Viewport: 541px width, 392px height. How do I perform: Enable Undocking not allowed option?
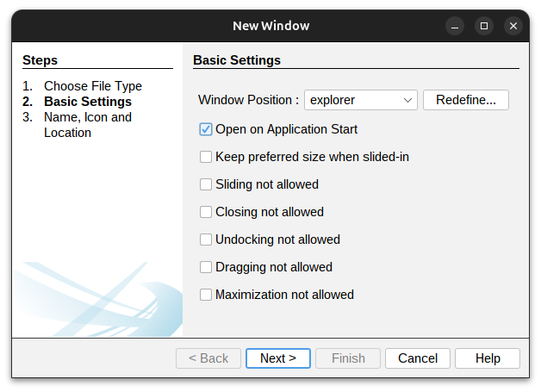coord(206,240)
